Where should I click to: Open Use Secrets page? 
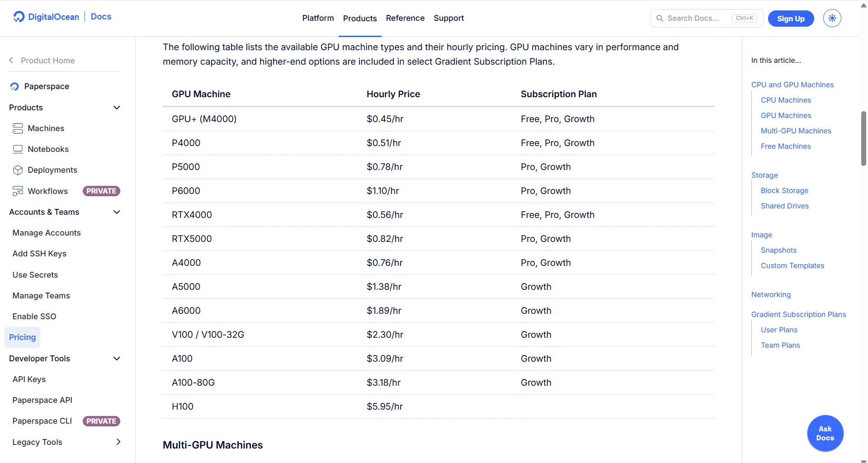click(35, 275)
